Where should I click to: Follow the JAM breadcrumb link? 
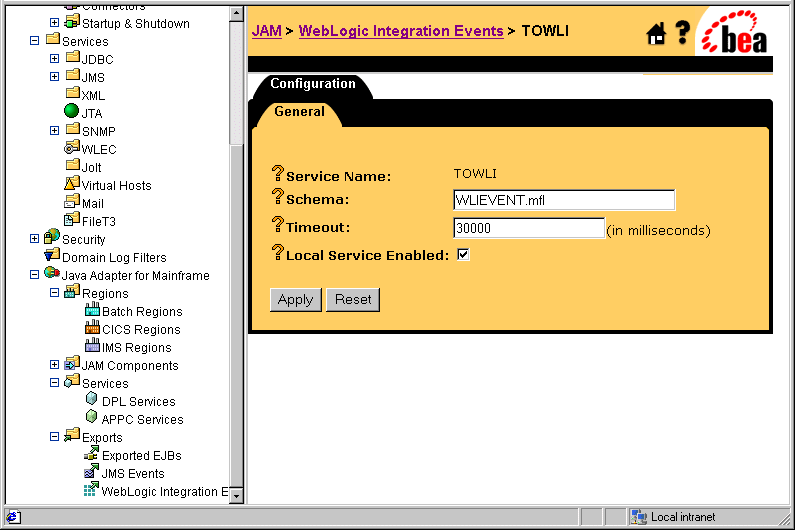point(267,31)
